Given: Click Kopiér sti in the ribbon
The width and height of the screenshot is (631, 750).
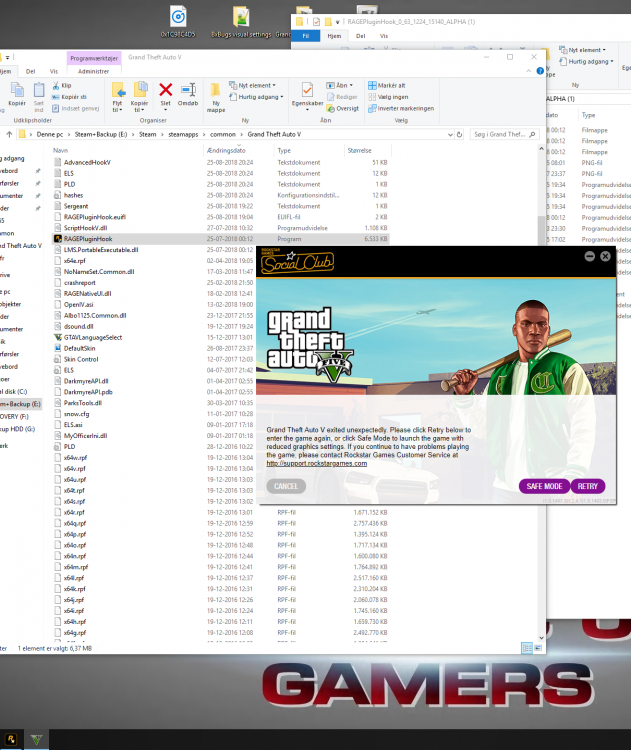Looking at the screenshot, I should (x=69, y=97).
